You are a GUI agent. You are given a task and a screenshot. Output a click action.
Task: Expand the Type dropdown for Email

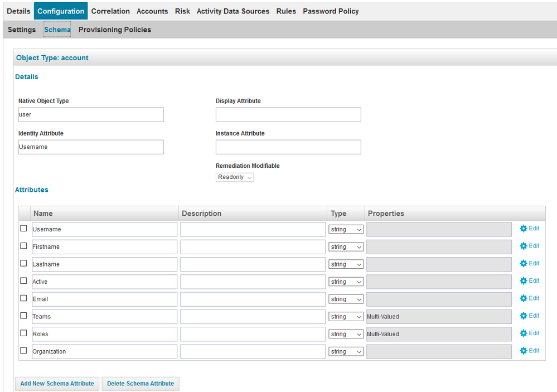(346, 299)
